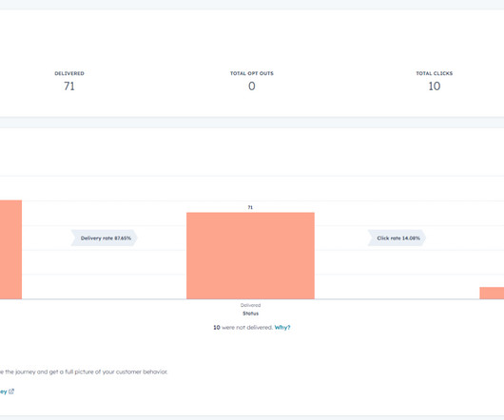This screenshot has width=504, height=420.
Task: Select the small bar at the chart's right edge
Action: pos(492,293)
